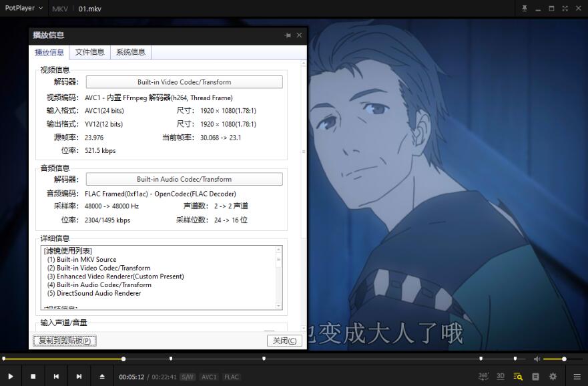Click the 复制到剪贴板 button
Screen dimensions: 588x386
pos(64,341)
